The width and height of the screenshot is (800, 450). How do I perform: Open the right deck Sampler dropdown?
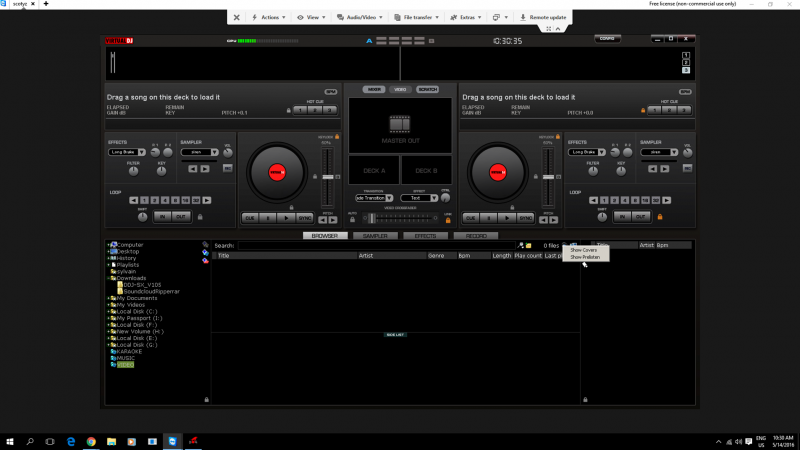[674, 152]
